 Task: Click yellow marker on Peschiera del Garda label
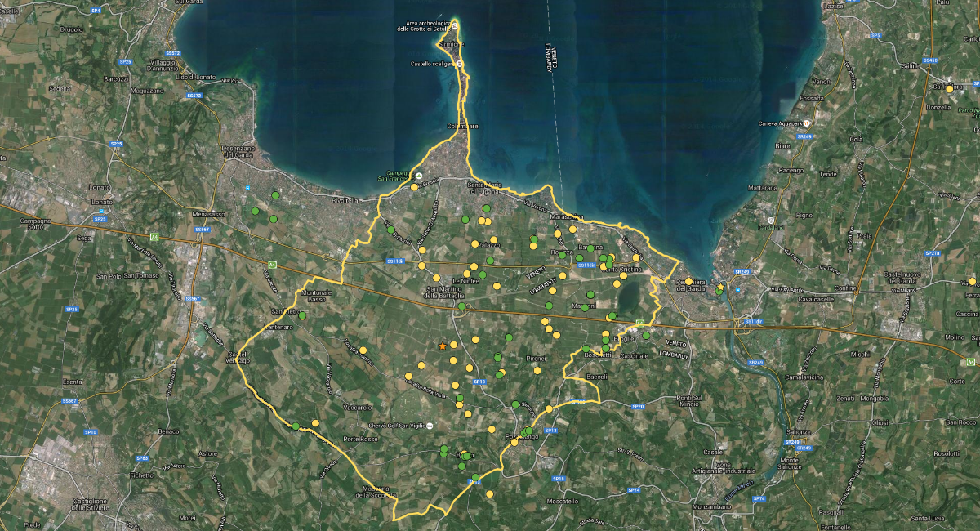point(688,282)
